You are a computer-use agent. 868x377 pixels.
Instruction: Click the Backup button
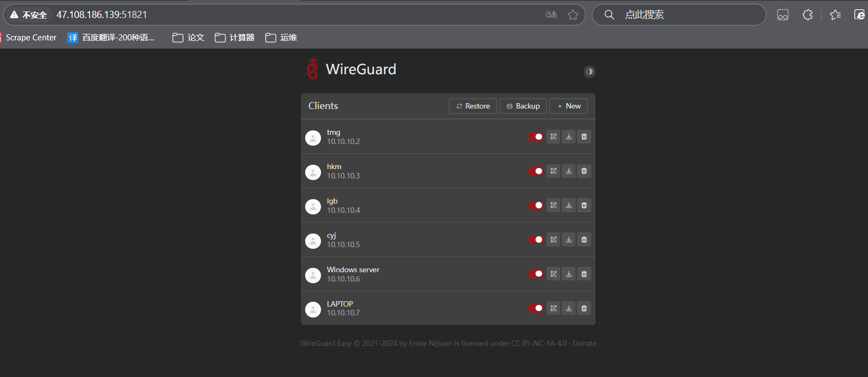[x=523, y=106]
